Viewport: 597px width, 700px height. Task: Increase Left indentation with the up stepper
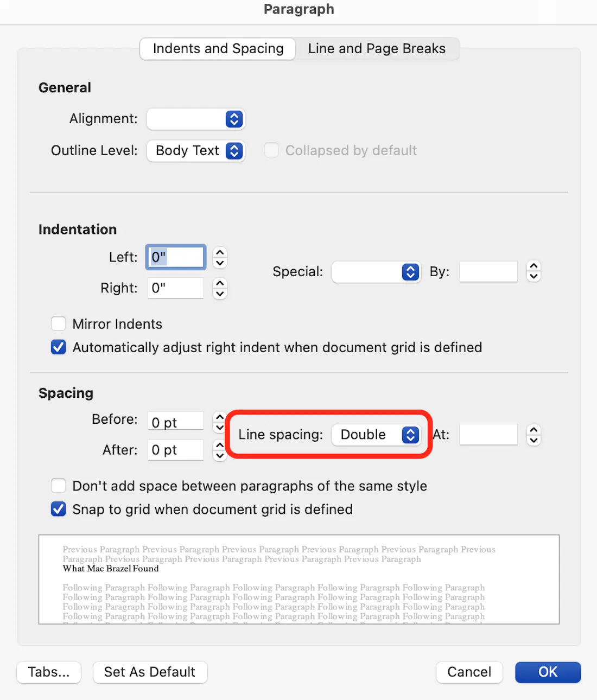tap(220, 253)
